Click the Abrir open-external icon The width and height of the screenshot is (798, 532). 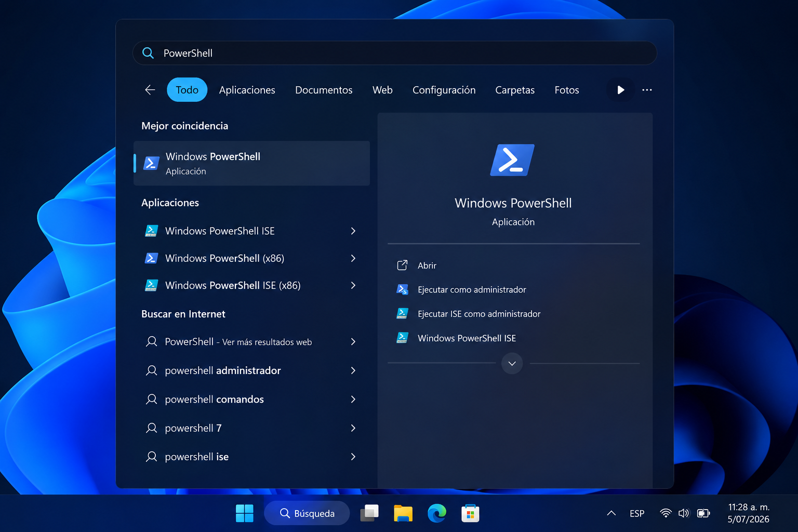click(402, 265)
